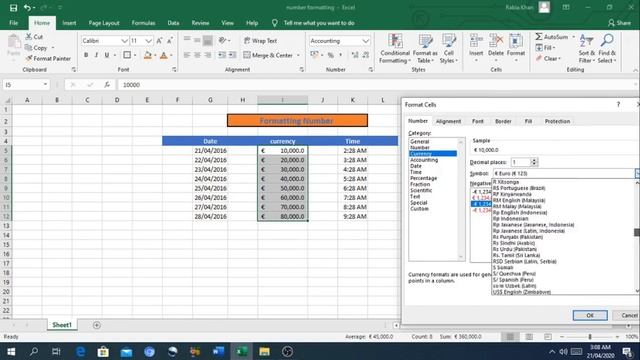
Task: Open Windows Start menu
Action: [11, 351]
